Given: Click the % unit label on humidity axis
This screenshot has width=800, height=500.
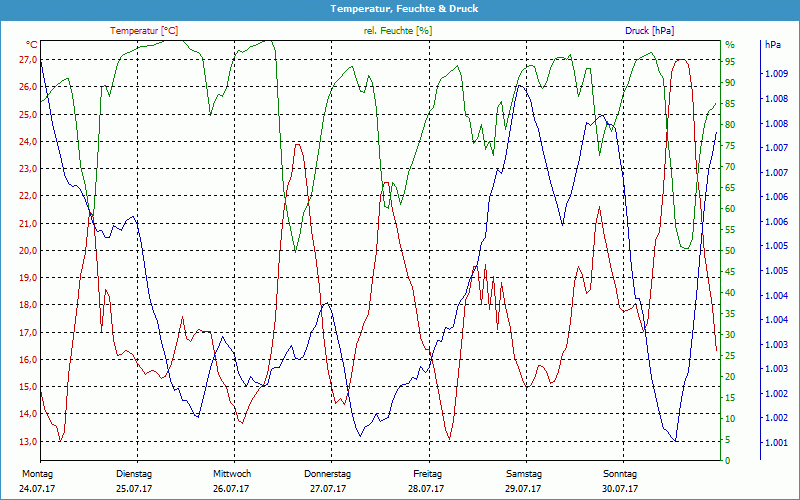Looking at the screenshot, I should pyautogui.click(x=730, y=45).
